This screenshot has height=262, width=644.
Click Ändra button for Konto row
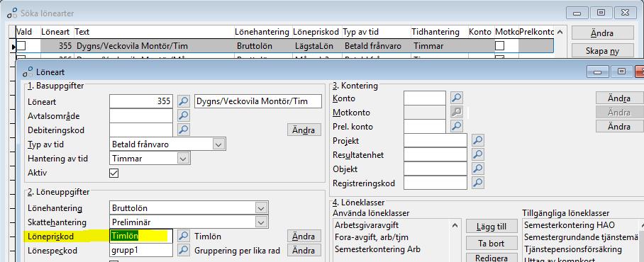click(619, 98)
